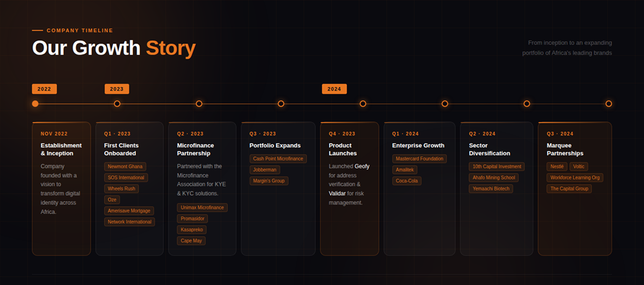Click the Promasidor tag
This screenshot has height=285, width=644.
click(x=192, y=219)
